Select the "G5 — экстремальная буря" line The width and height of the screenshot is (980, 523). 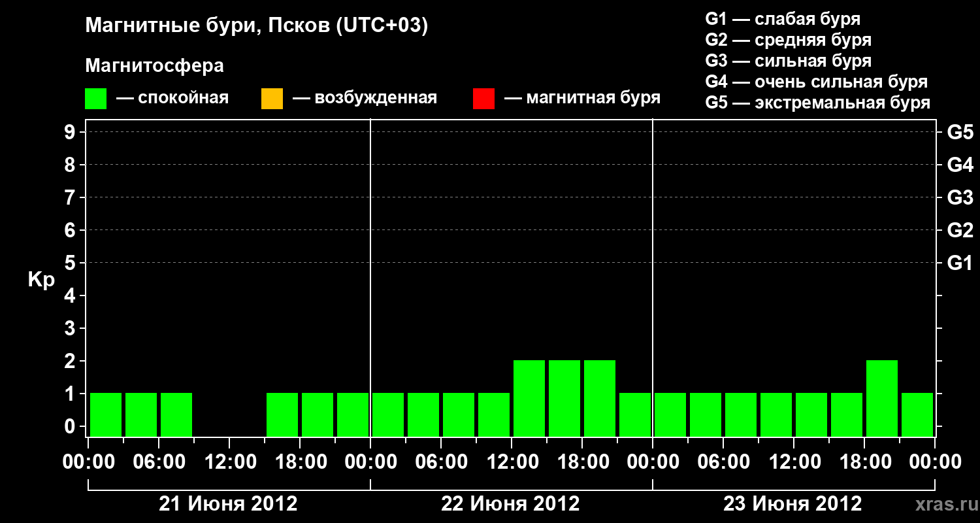point(818,103)
